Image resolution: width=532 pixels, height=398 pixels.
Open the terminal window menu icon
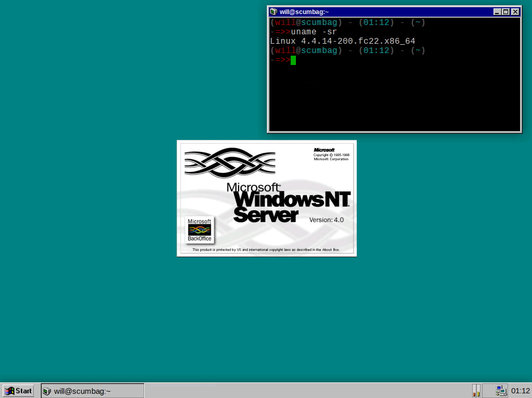[274, 11]
